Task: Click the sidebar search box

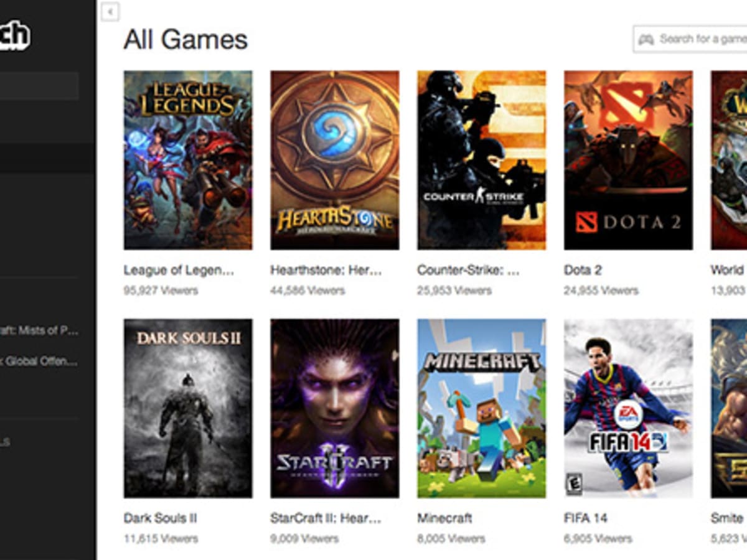Action: pyautogui.click(x=39, y=86)
